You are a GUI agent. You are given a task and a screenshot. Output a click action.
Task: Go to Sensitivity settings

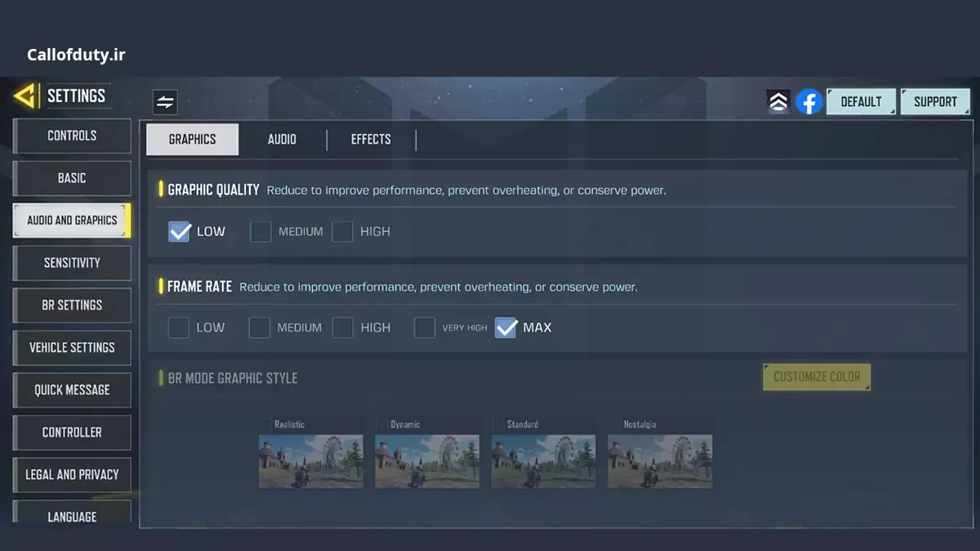coord(72,263)
